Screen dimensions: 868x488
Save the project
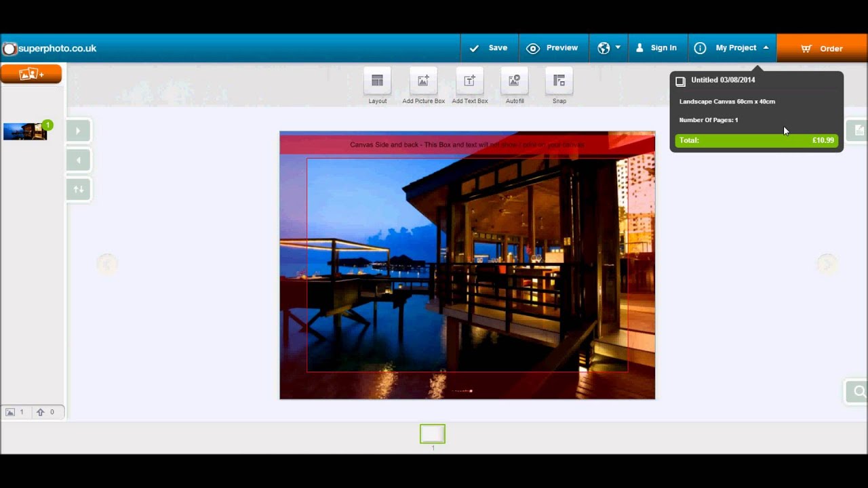490,48
